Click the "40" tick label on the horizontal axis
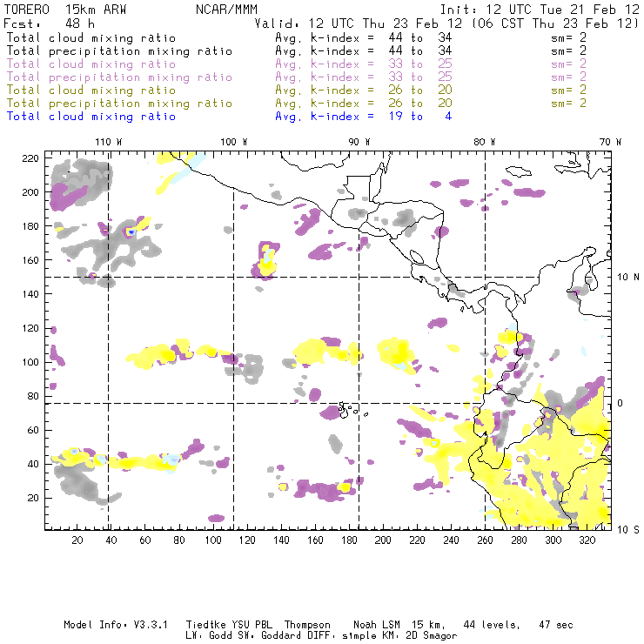The height and width of the screenshot is (644, 644). point(111,540)
